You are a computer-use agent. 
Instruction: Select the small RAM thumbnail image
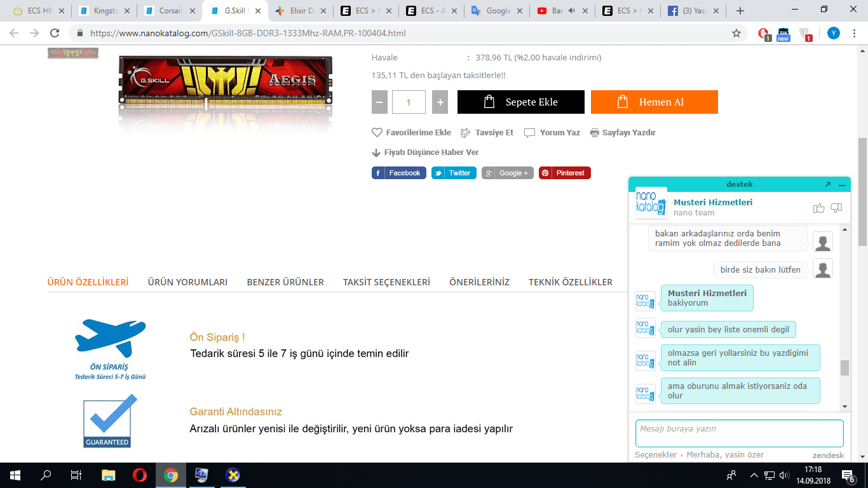point(73,53)
